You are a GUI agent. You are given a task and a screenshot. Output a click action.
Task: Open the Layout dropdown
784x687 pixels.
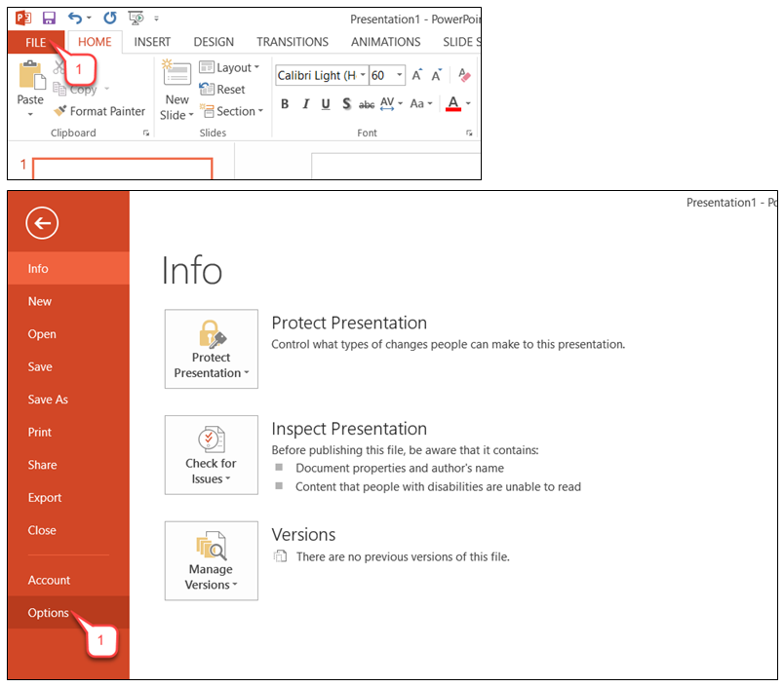coord(230,67)
